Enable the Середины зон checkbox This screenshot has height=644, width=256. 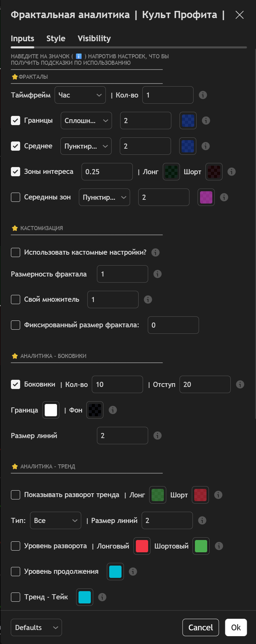15,197
